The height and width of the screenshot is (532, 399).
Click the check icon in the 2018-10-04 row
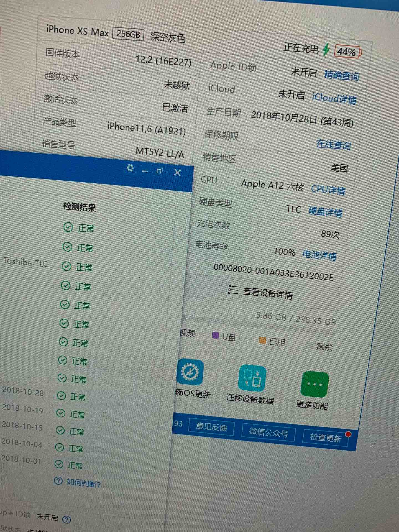click(59, 447)
